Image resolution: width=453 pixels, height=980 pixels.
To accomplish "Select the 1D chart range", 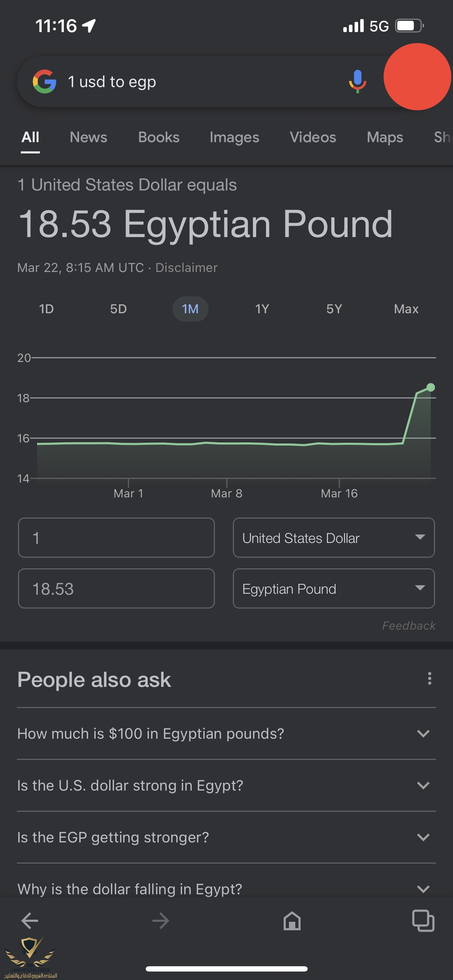I will [47, 309].
